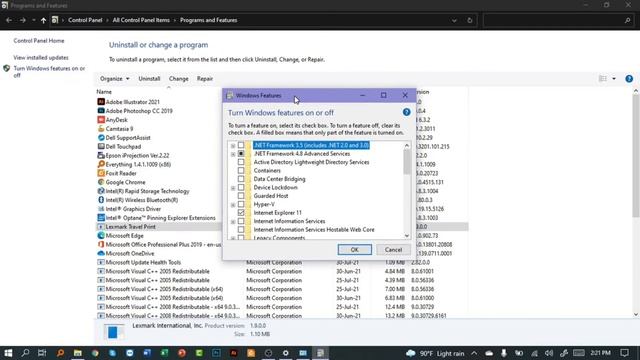Click taskbar clock showing 2:21 PM
This screenshot has width=640, height=360.
click(x=600, y=353)
